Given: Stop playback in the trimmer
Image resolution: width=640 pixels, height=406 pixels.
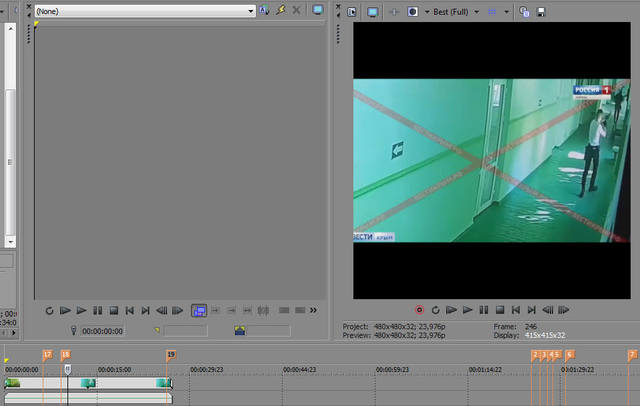Looking at the screenshot, I should [x=114, y=311].
